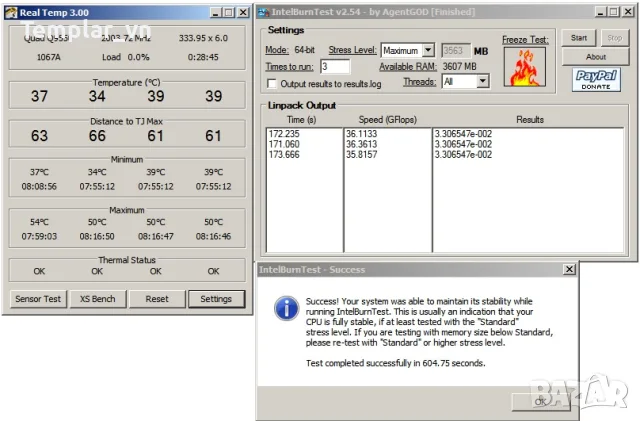The height and width of the screenshot is (421, 640).
Task: Run the Sensor Test in Real Temp
Action: click(x=38, y=299)
